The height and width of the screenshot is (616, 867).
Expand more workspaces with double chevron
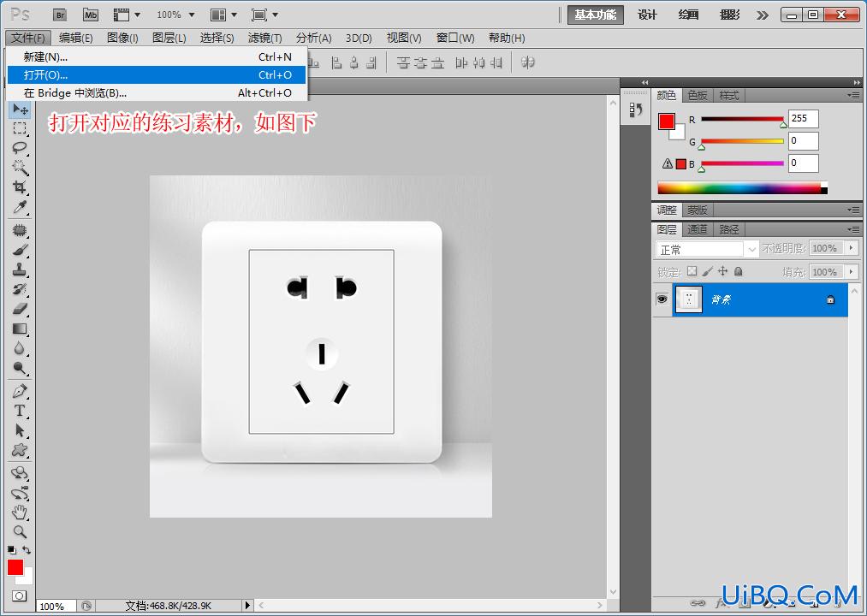[763, 15]
